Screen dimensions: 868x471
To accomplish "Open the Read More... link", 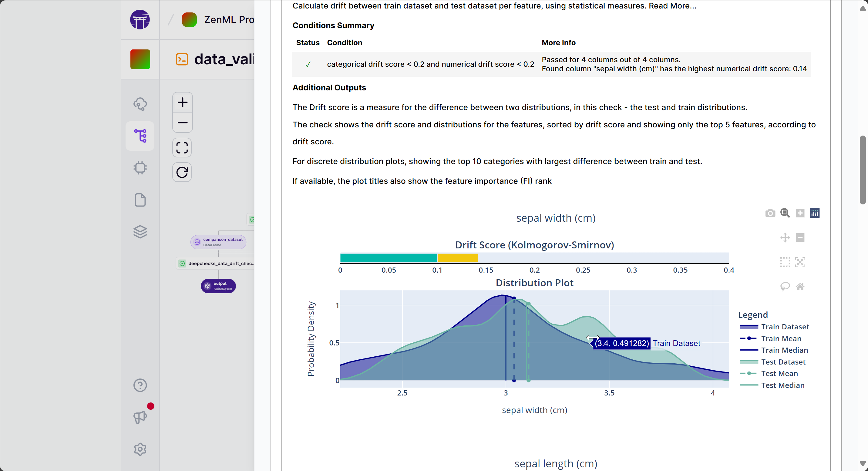I will pyautogui.click(x=671, y=6).
